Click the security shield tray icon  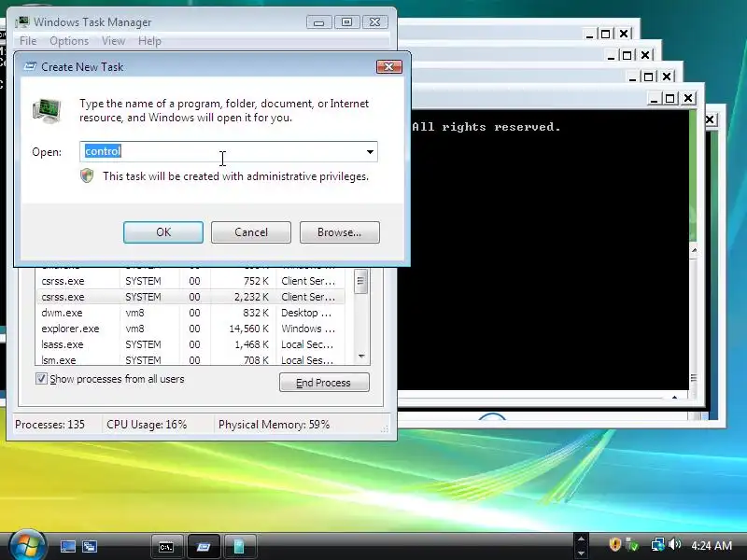pyautogui.click(x=615, y=544)
